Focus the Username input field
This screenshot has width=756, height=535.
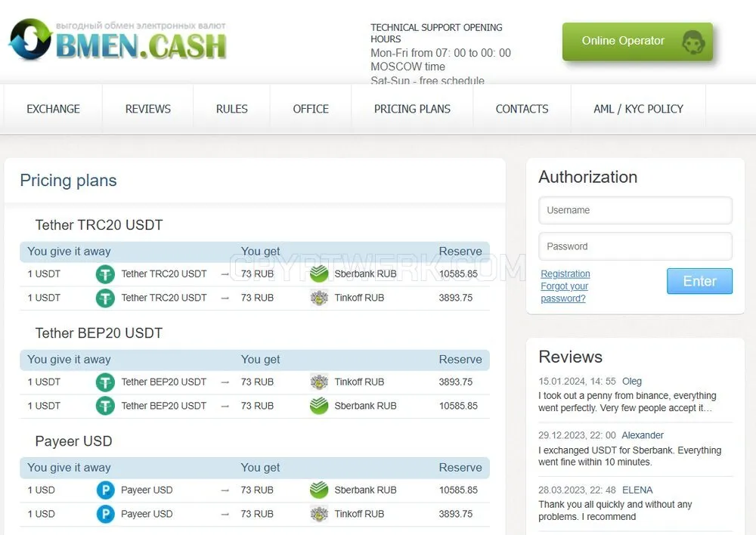(636, 210)
